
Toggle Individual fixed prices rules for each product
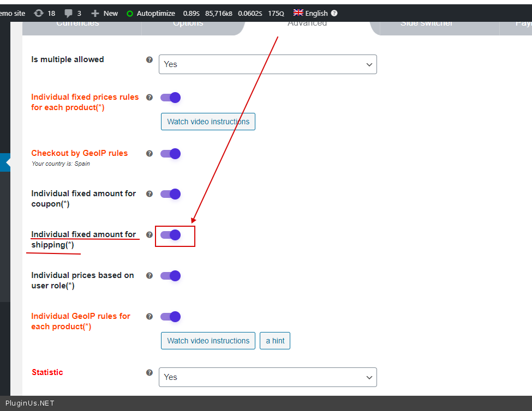[x=171, y=98]
